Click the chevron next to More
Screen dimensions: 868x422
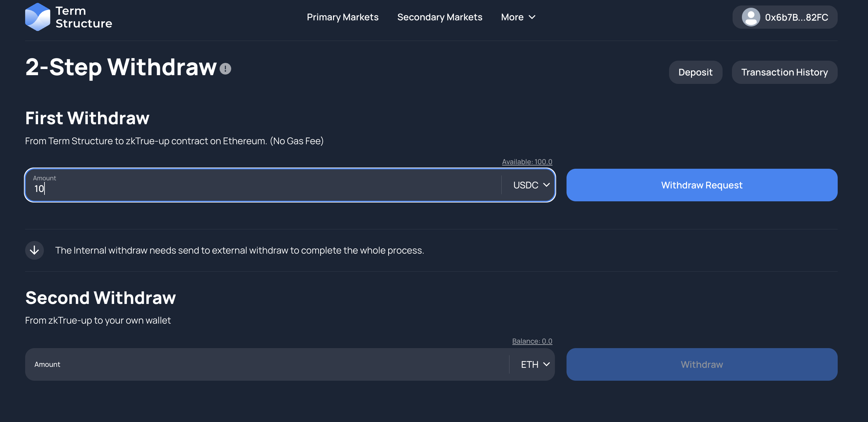point(532,17)
